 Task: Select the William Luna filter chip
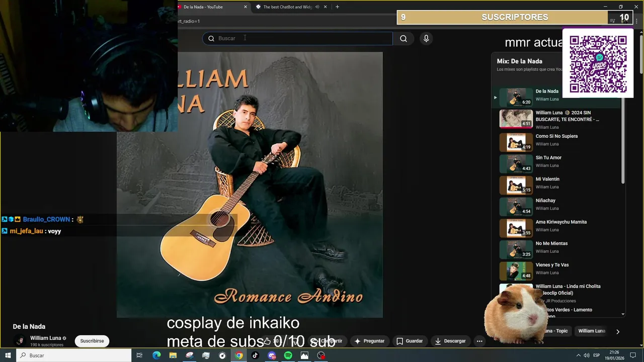(592, 331)
